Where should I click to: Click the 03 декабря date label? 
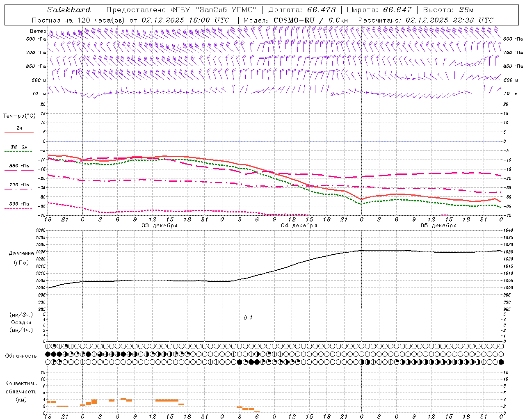(x=160, y=226)
